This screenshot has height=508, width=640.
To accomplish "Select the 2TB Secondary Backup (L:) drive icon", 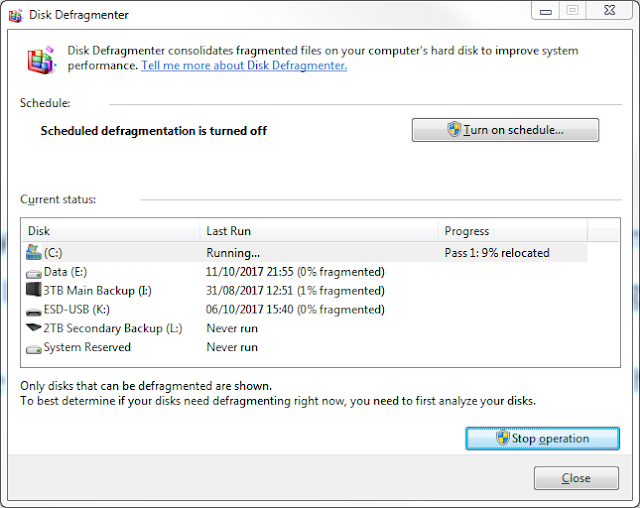I will [x=33, y=328].
